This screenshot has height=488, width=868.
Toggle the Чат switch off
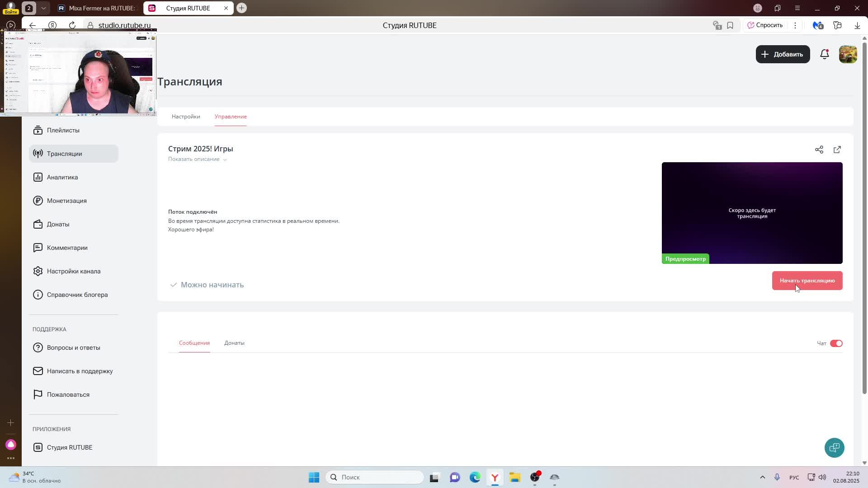pyautogui.click(x=836, y=343)
